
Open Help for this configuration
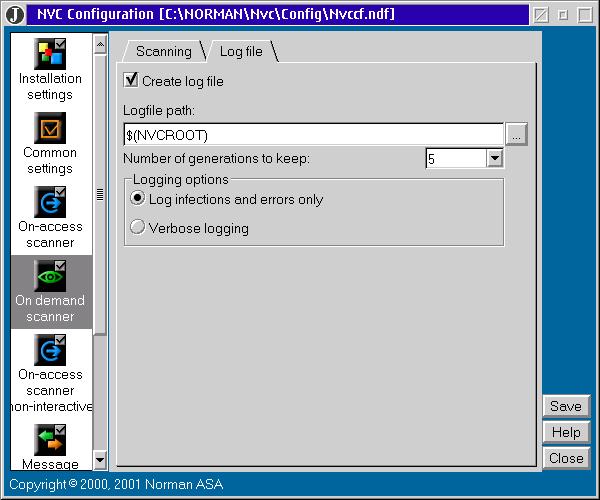(566, 432)
